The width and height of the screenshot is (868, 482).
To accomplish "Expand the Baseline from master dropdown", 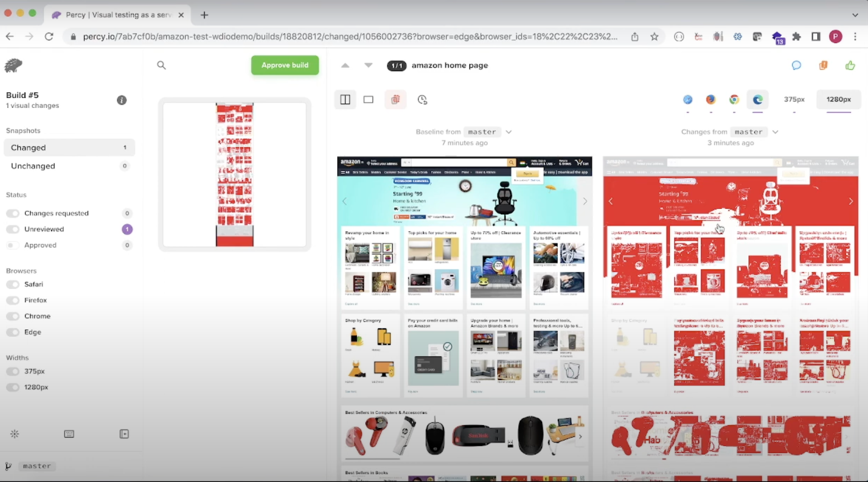I will [509, 132].
